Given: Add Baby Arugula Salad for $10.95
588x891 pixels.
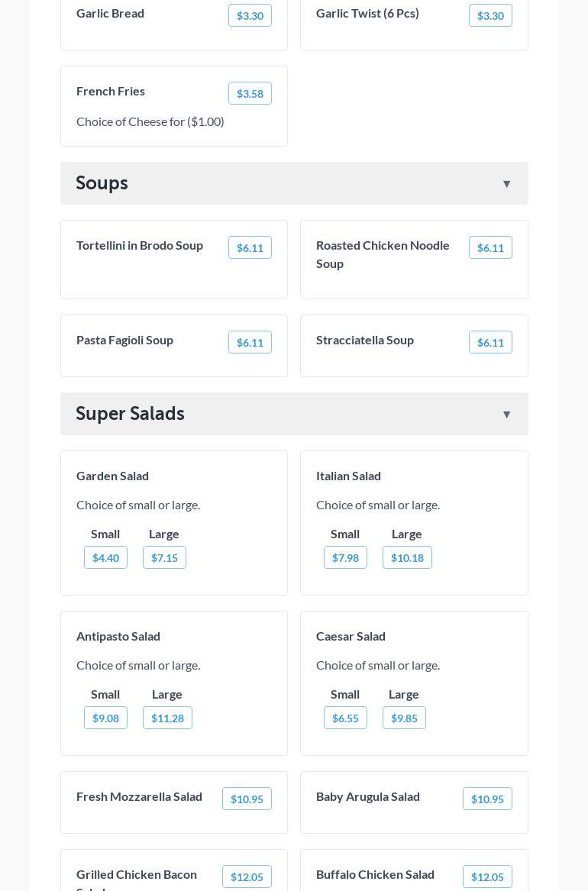Looking at the screenshot, I should [x=487, y=799].
